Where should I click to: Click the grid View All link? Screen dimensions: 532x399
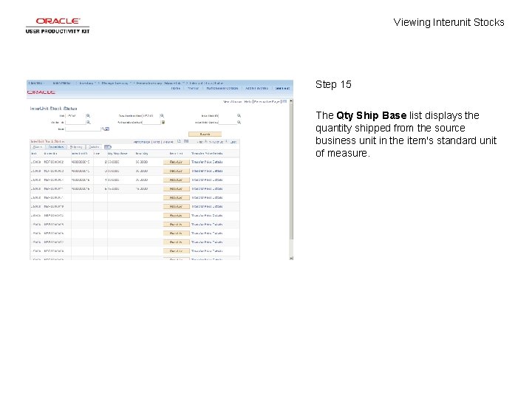(x=168, y=142)
